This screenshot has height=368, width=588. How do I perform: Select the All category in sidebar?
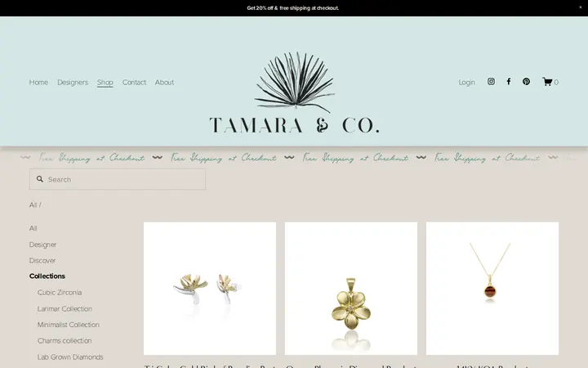pyautogui.click(x=33, y=228)
